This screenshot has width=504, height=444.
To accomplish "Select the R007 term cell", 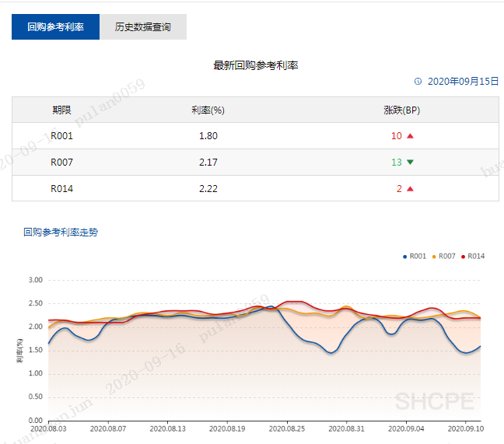I will pos(61,162).
